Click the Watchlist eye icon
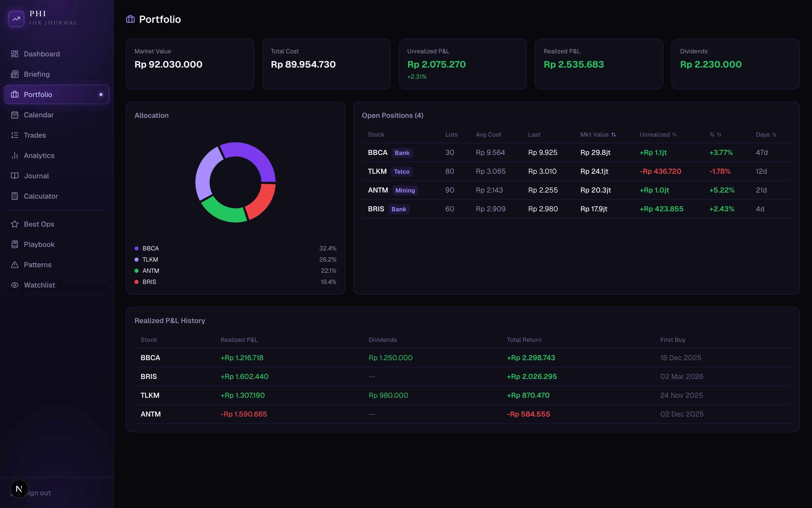This screenshot has width=812, height=508. pos(14,285)
